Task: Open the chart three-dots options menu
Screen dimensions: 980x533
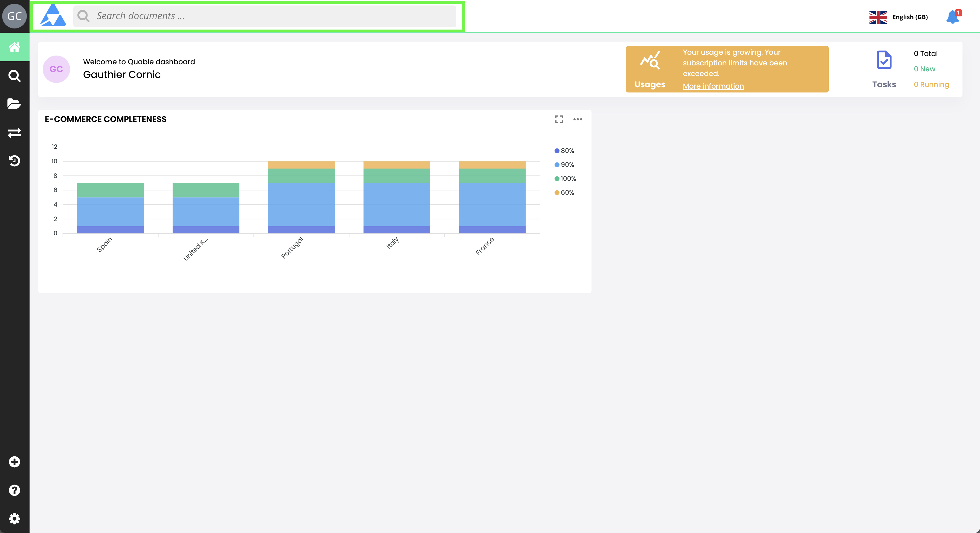Action: [578, 120]
